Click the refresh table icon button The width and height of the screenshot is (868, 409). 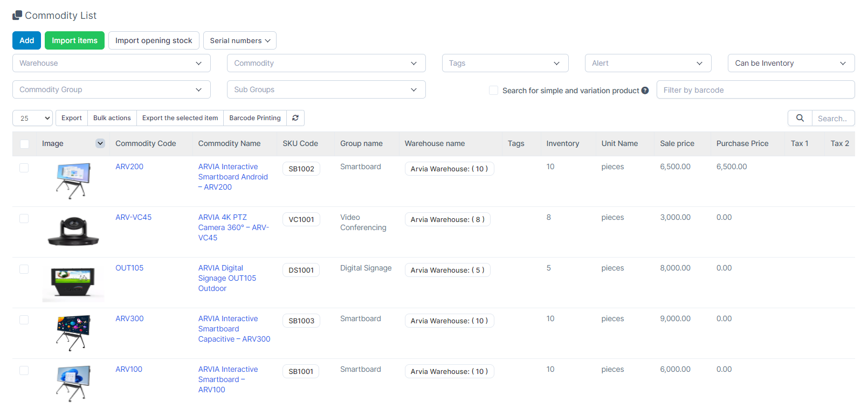[295, 118]
